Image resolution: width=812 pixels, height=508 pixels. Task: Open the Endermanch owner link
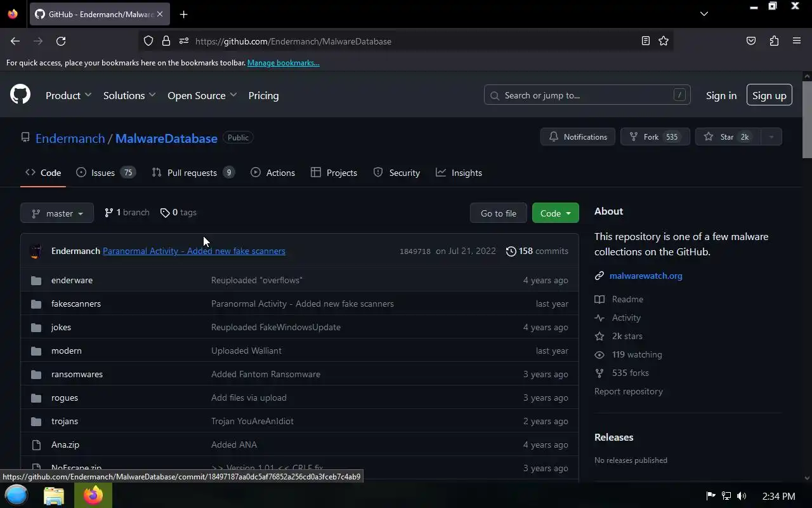(x=70, y=138)
